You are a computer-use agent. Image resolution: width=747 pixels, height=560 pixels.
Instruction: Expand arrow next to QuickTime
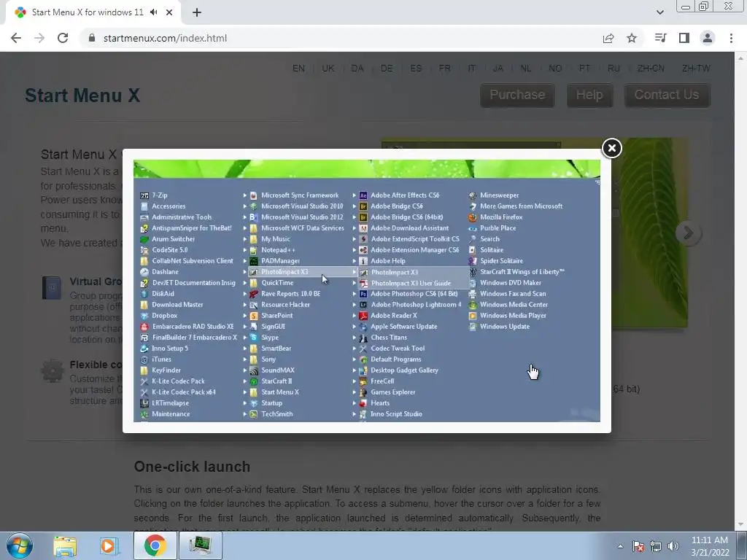(245, 283)
